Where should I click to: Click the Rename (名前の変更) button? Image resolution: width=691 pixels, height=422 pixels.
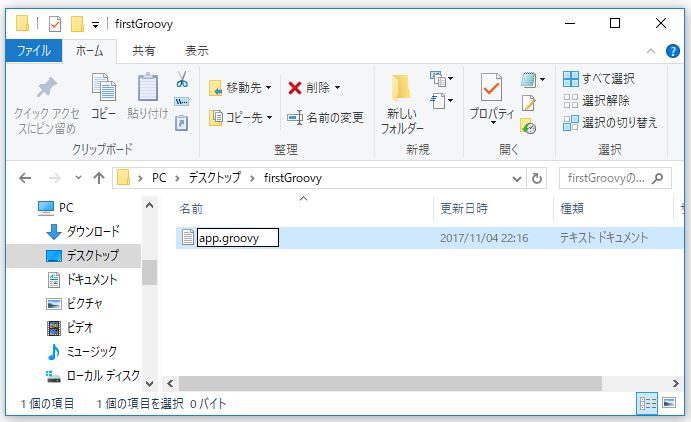pos(326,117)
